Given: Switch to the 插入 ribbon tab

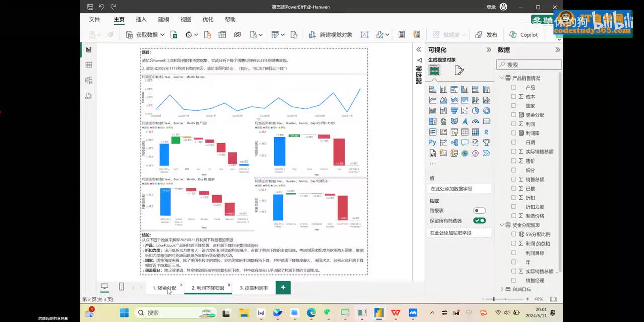Looking at the screenshot, I should coord(141,19).
